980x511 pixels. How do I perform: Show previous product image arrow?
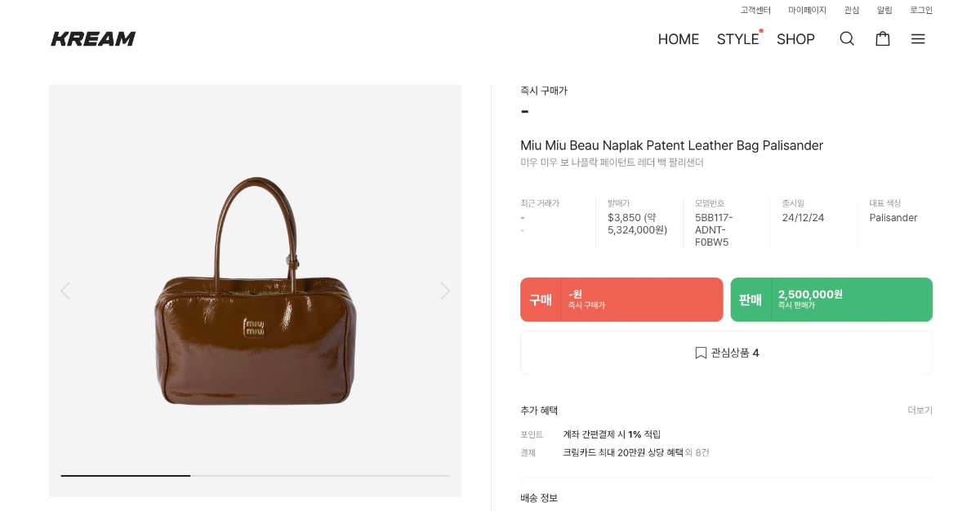coord(65,291)
